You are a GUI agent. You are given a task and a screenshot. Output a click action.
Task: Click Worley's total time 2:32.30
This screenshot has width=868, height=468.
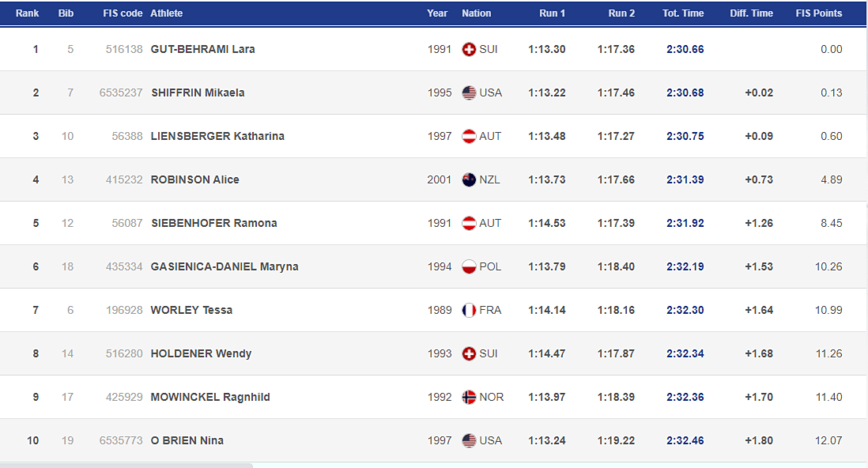[685, 310]
